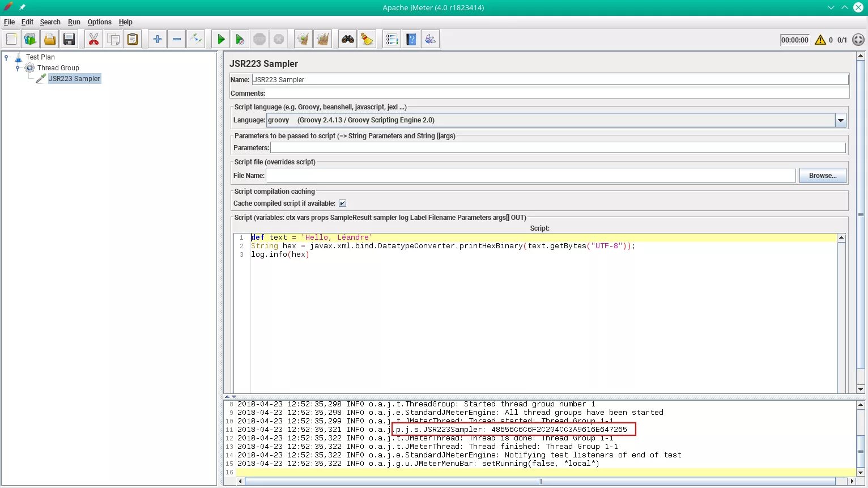Viewport: 868px width, 488px height.
Task: Expand all tree nodes with plus icon
Action: pos(158,39)
